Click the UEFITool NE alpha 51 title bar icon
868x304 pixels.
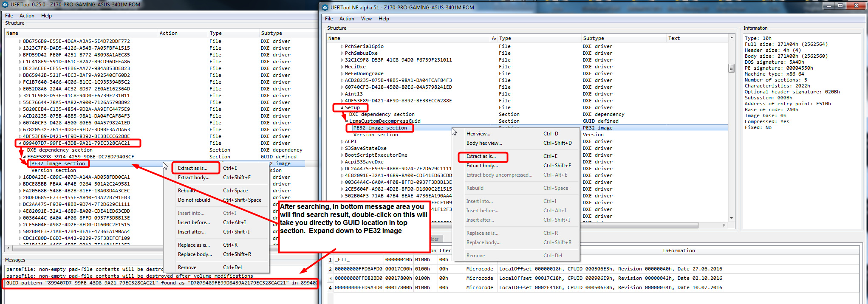[325, 7]
